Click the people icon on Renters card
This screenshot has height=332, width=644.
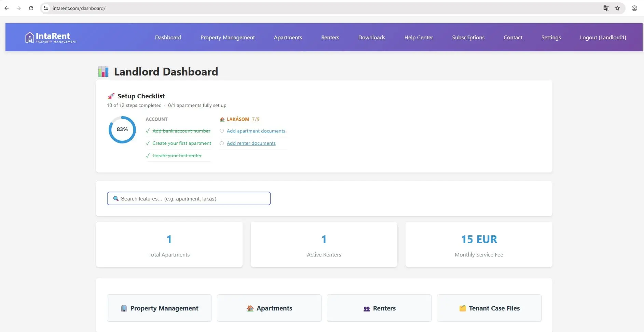367,308
